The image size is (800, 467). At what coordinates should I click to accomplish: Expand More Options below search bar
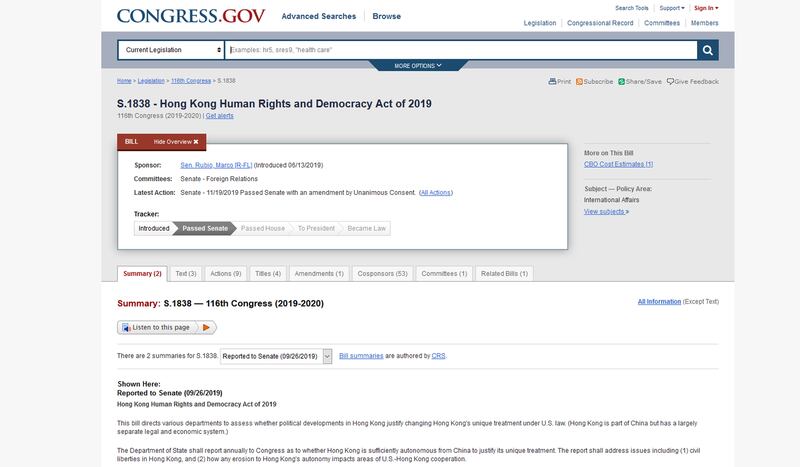tap(418, 66)
